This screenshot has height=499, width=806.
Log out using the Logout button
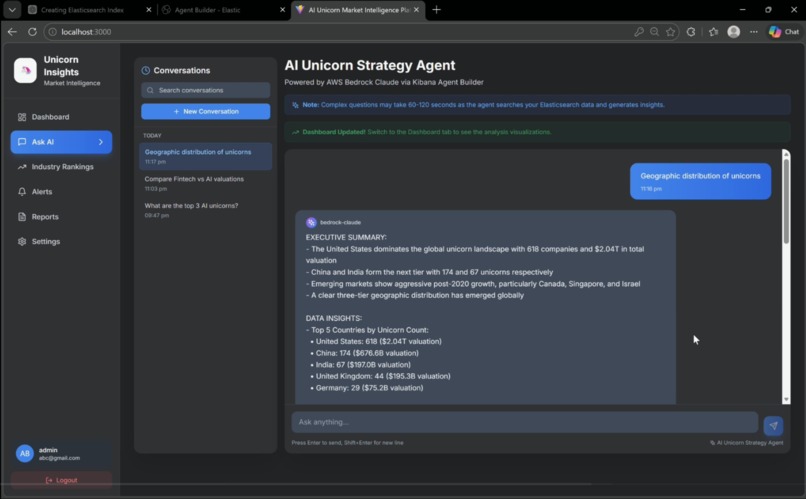61,480
